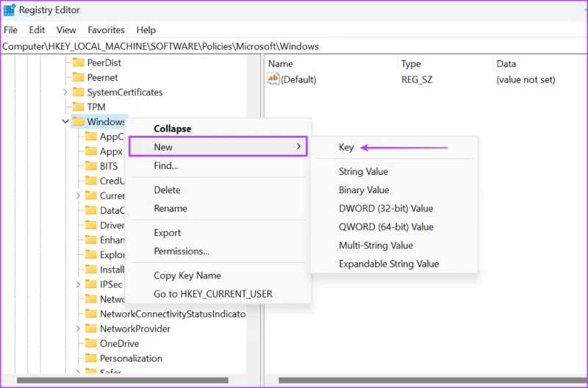The width and height of the screenshot is (588, 388).
Task: Create a new Binary Value
Action: pos(394,190)
